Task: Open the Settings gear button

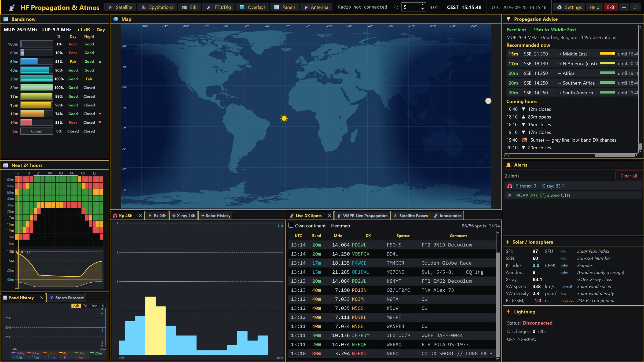Action: click(x=569, y=7)
